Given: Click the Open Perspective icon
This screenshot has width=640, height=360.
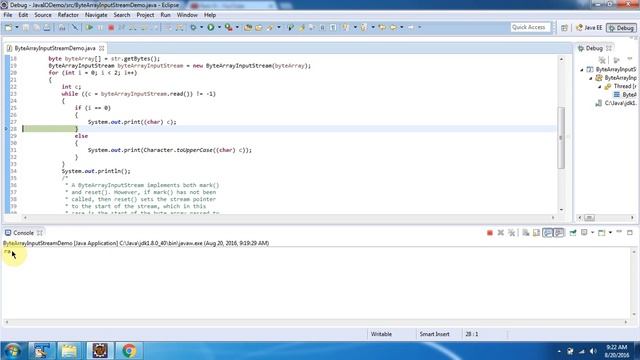Looking at the screenshot, I should point(564,28).
